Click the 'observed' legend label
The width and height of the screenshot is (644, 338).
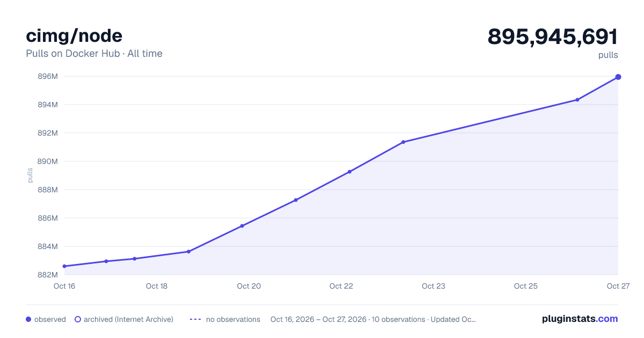click(x=50, y=319)
